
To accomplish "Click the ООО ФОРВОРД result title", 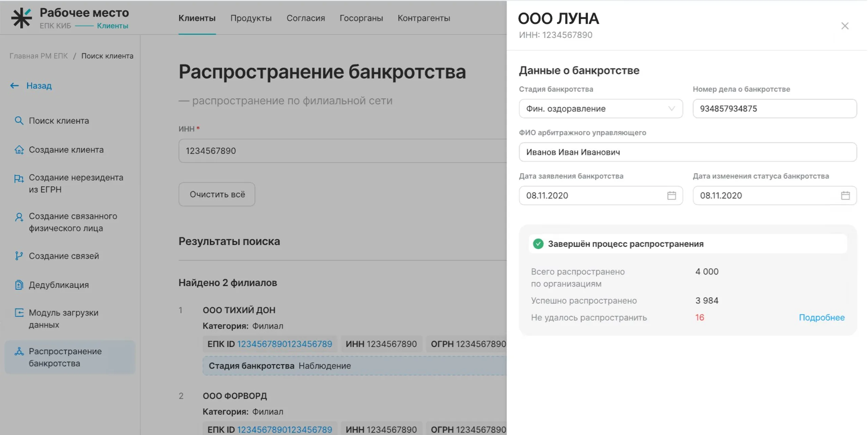I will (x=235, y=396).
